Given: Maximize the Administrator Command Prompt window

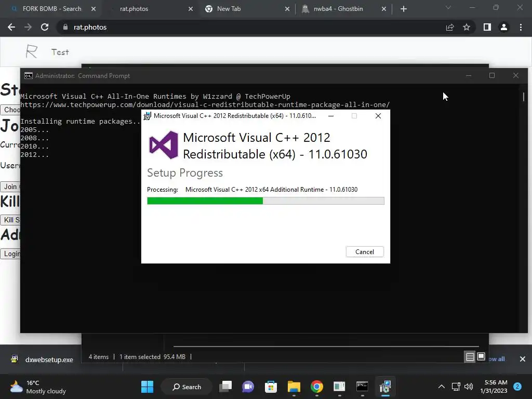Looking at the screenshot, I should 492,75.
